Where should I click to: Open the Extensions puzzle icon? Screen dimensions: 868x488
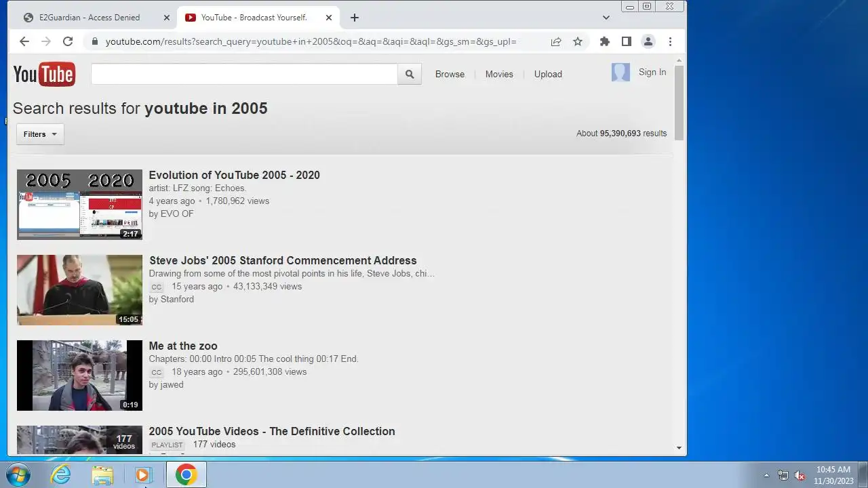pos(605,41)
